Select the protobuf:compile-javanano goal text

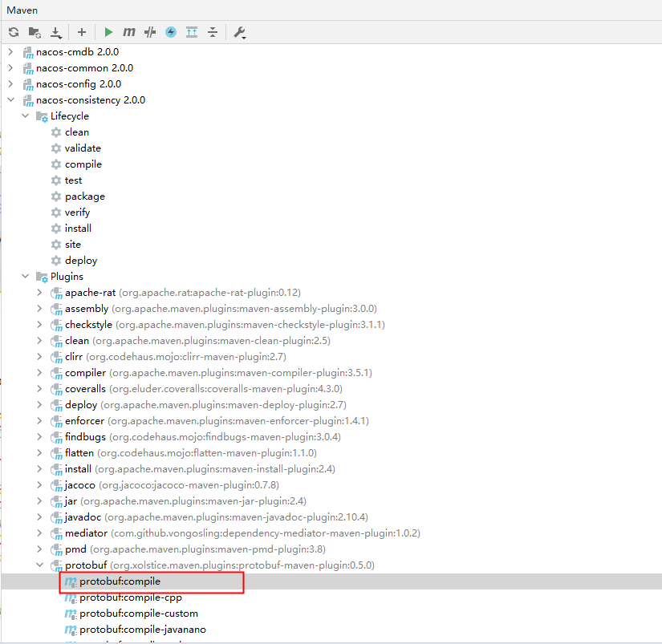143,630
